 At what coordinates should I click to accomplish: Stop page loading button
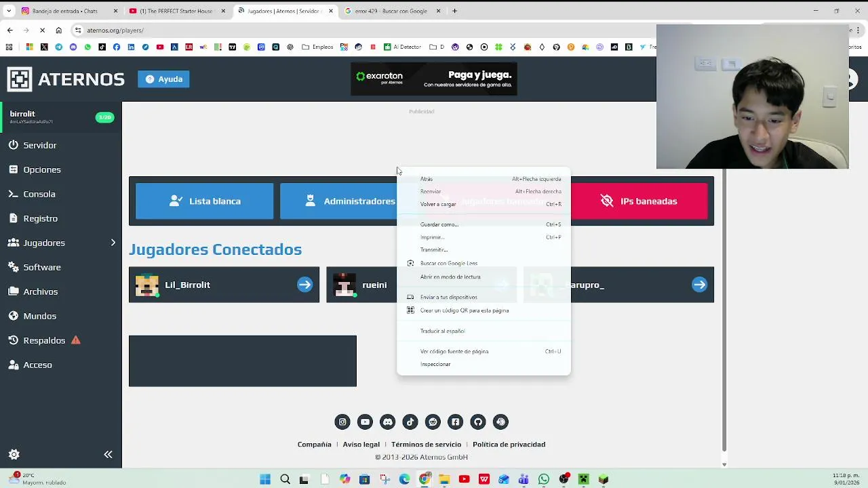pyautogui.click(x=42, y=30)
